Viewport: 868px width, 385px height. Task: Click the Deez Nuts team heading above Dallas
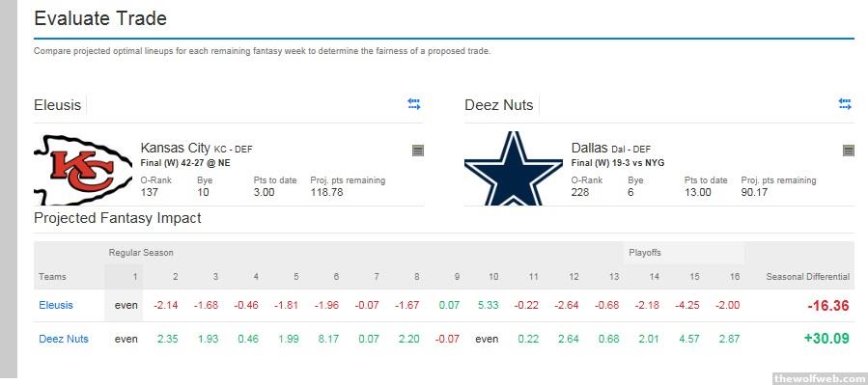499,105
